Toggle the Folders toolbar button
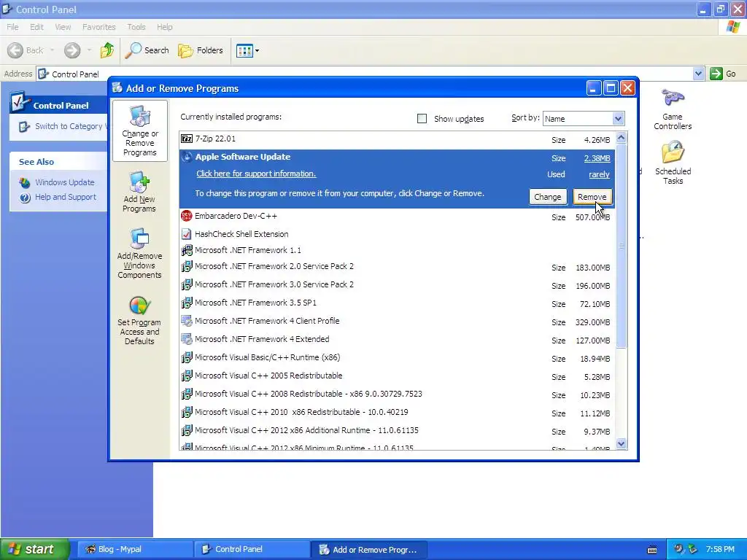Viewport: 747px width, 560px height. [x=201, y=50]
